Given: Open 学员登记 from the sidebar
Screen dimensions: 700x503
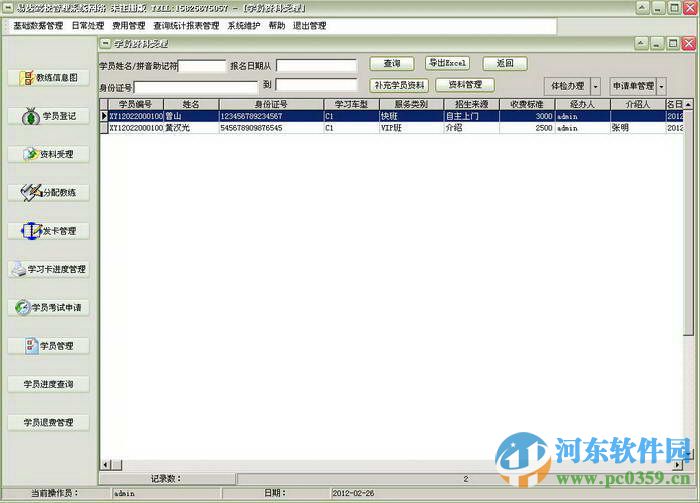Looking at the screenshot, I should pyautogui.click(x=48, y=116).
